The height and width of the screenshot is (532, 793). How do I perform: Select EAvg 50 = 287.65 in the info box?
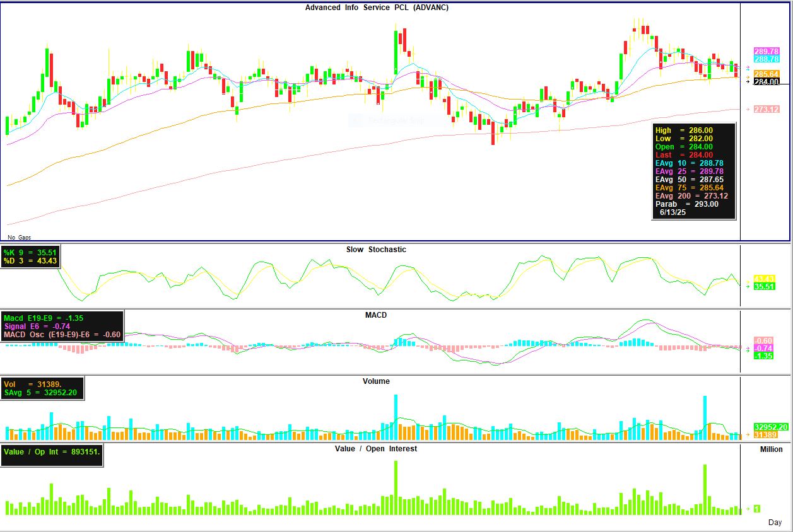point(689,180)
